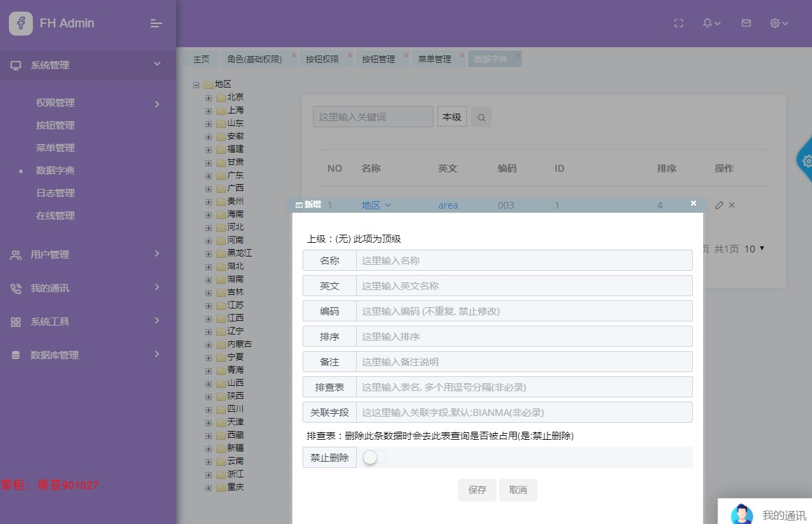The image size is (812, 524).
Task: Click the fullscreen icon in header
Action: click(678, 23)
